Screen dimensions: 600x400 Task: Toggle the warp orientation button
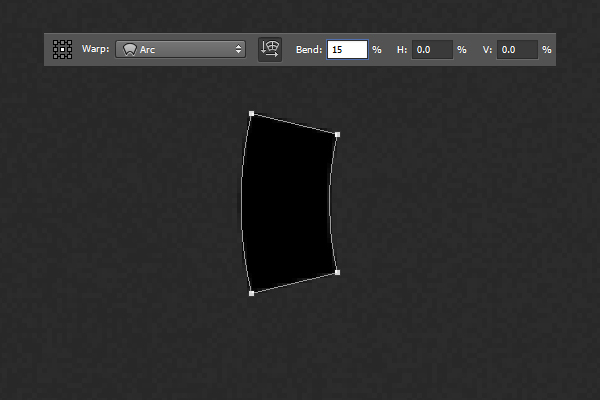[x=270, y=49]
